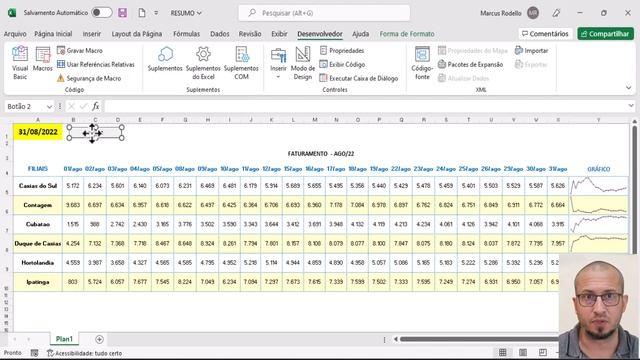Open Segurança de Macro settings
Screen dimensions: 640x360
point(89,78)
